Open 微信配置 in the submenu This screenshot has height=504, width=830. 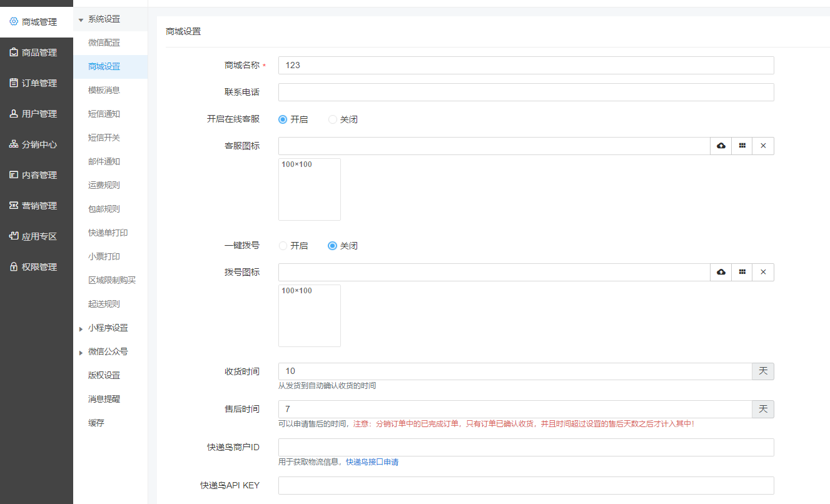104,43
